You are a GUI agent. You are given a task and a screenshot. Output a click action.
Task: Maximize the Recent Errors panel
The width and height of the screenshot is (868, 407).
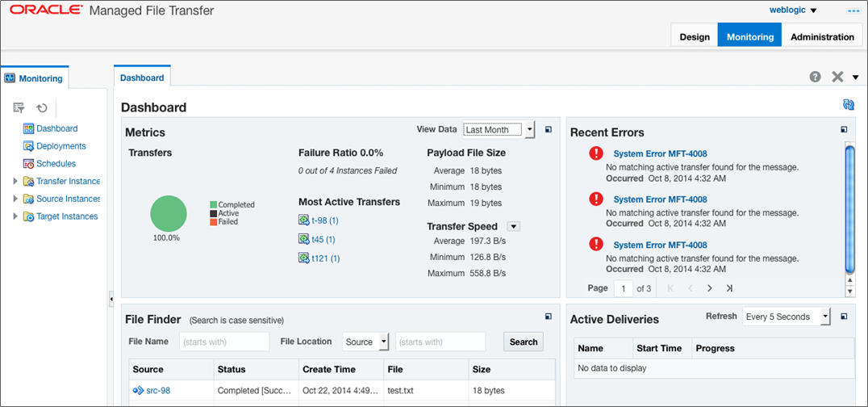(x=844, y=129)
